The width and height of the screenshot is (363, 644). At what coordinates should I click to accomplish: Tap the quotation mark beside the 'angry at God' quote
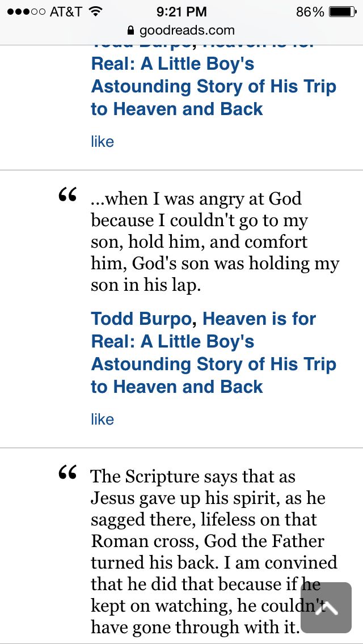(x=67, y=196)
